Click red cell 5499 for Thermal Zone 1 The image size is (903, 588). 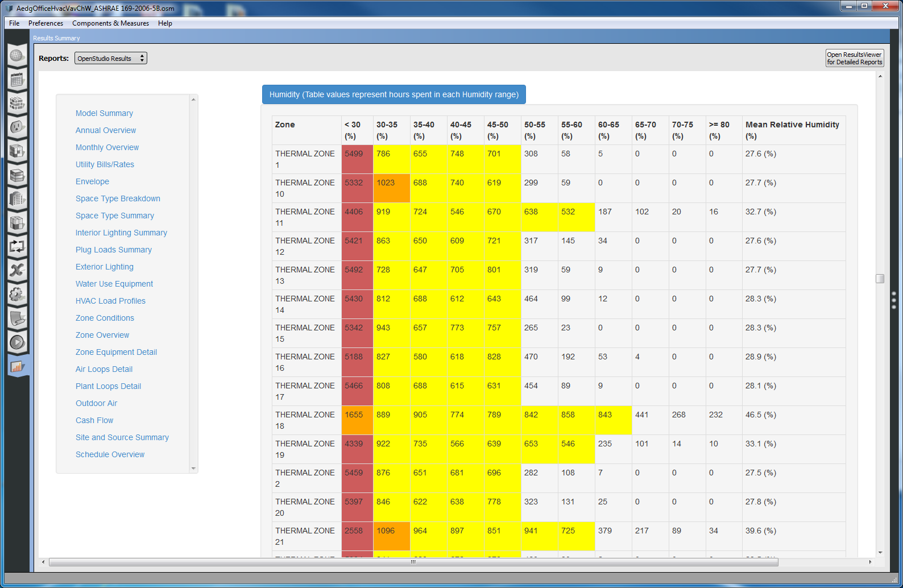coord(357,159)
